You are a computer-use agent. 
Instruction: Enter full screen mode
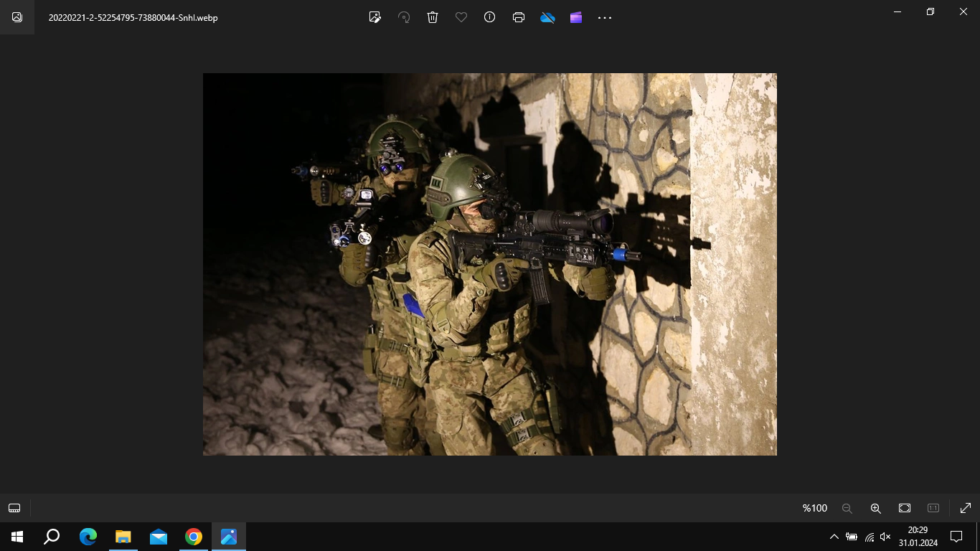(x=966, y=508)
